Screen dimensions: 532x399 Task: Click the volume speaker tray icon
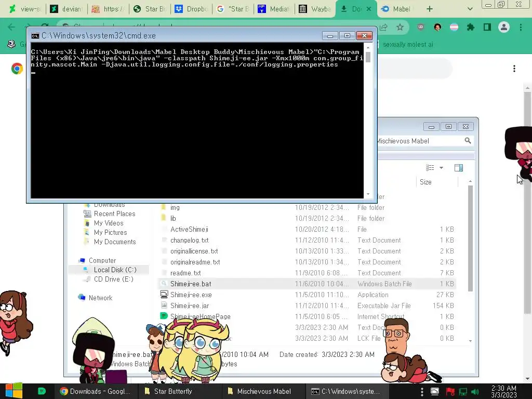coord(475,392)
